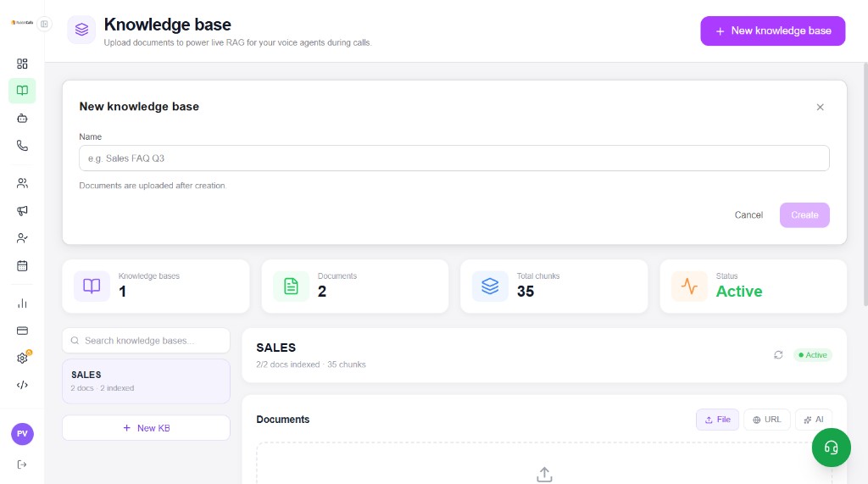Click the Total chunks layers icon
This screenshot has height=484, width=868.
490,287
